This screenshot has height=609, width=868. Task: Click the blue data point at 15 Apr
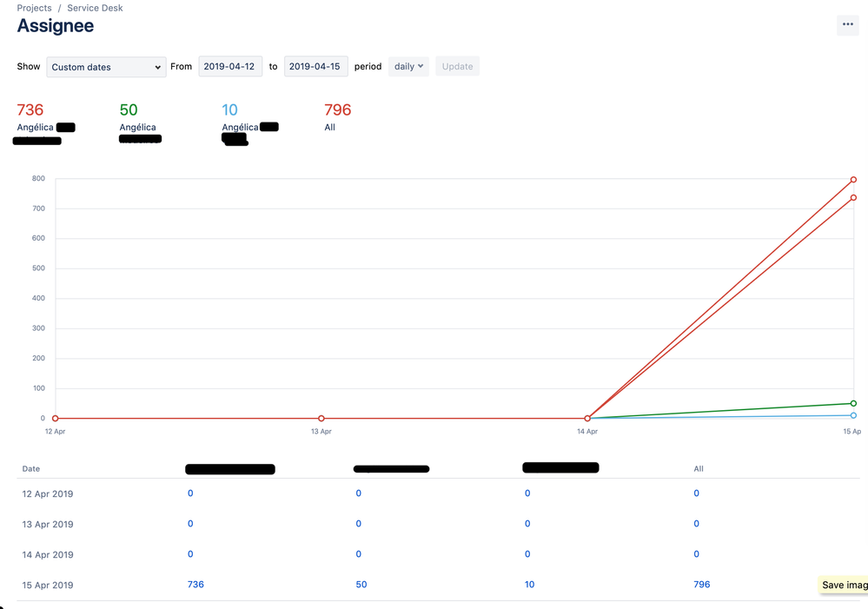click(853, 415)
